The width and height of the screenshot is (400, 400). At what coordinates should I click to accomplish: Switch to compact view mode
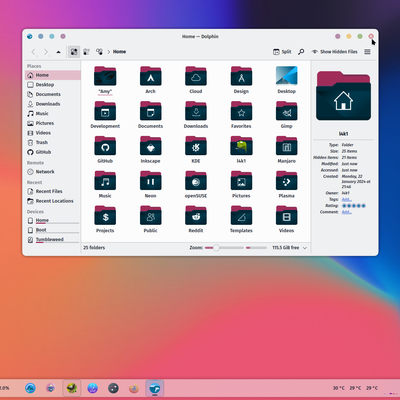86,52
